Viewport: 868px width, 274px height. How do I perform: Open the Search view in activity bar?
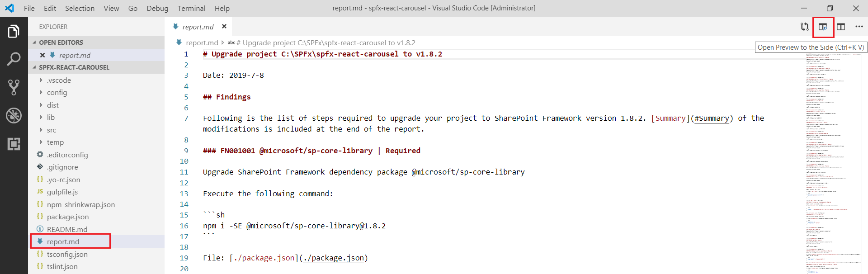pyautogui.click(x=14, y=59)
